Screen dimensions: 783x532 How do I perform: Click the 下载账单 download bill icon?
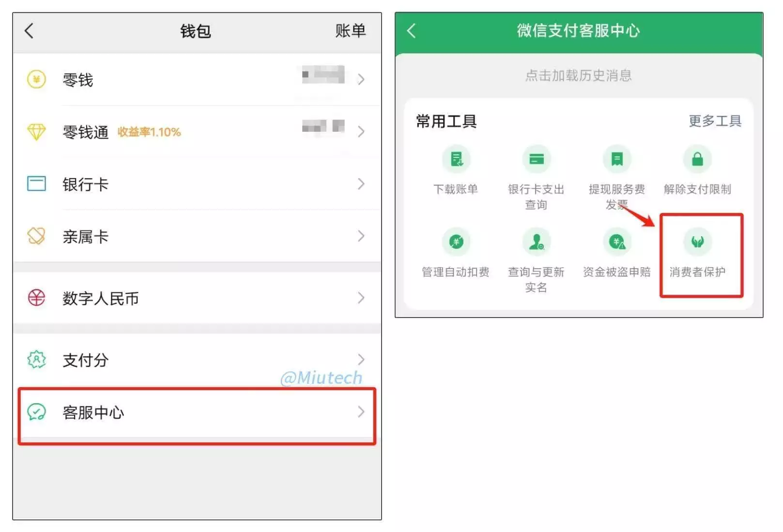(x=456, y=159)
